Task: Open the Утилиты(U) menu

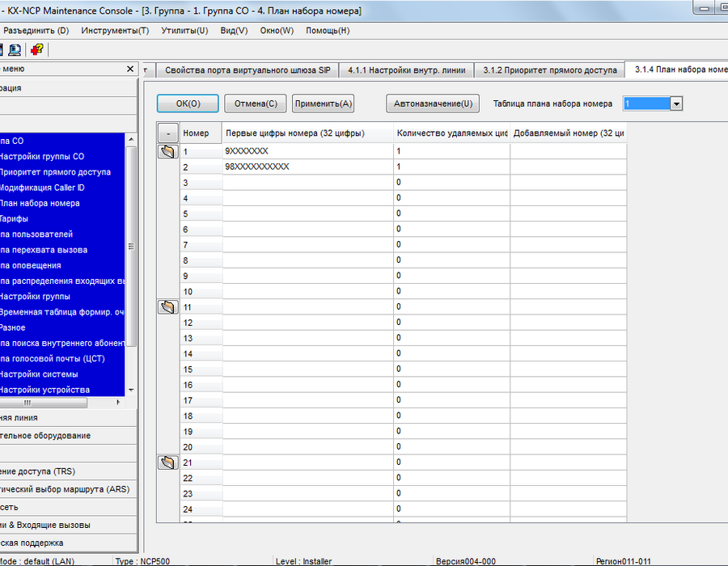Action: pos(184,31)
